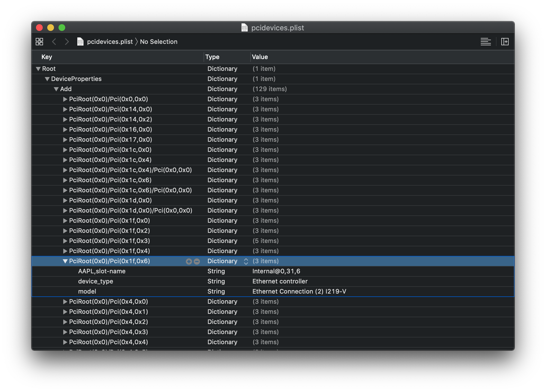Click the Key column header

click(x=47, y=57)
